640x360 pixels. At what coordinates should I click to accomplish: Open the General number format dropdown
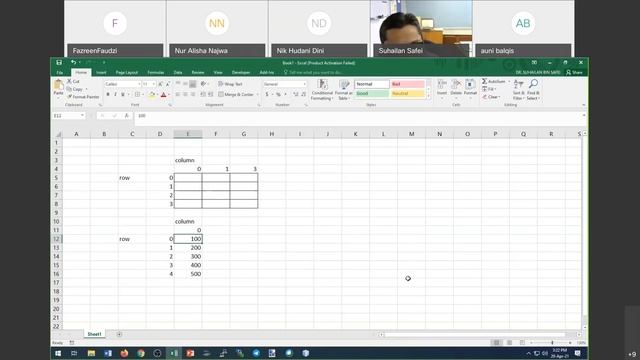pyautogui.click(x=304, y=84)
